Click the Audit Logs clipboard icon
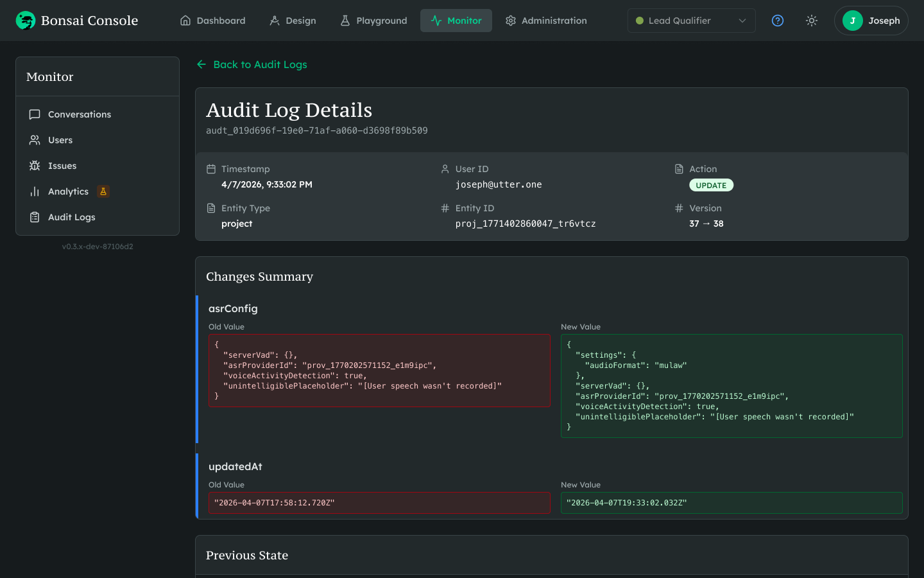 [35, 217]
